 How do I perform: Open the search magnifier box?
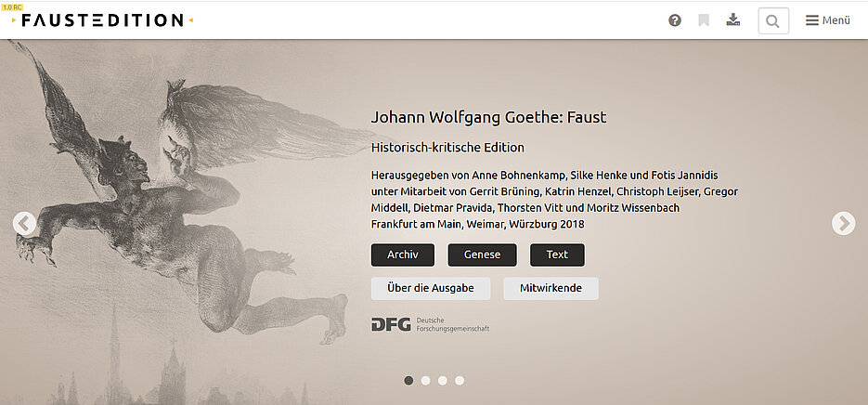coord(773,21)
